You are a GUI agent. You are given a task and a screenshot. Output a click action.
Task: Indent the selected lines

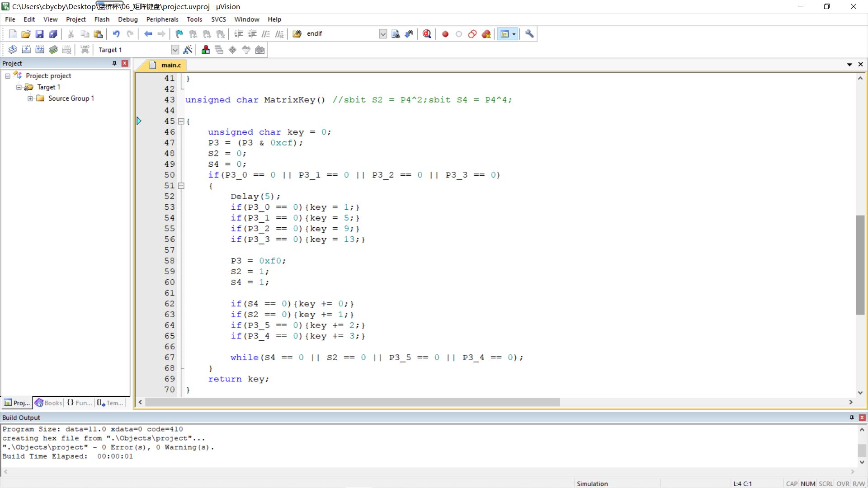tap(239, 34)
